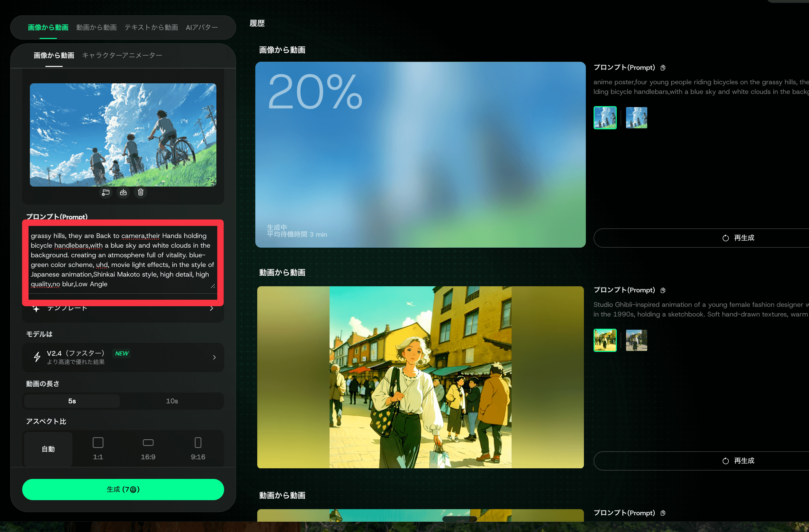Copy the first history prompt via its copy icon
Viewport: 809px width, 532px height.
click(x=662, y=68)
